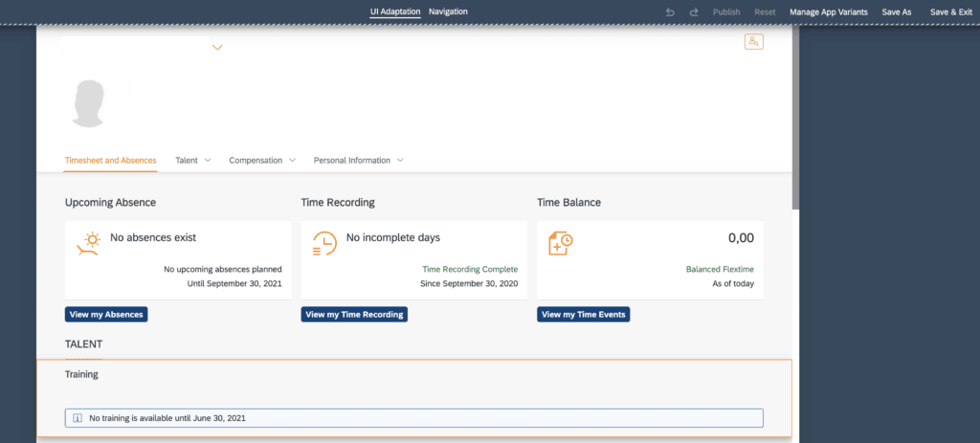Click the redo arrow icon

pyautogui.click(x=694, y=11)
